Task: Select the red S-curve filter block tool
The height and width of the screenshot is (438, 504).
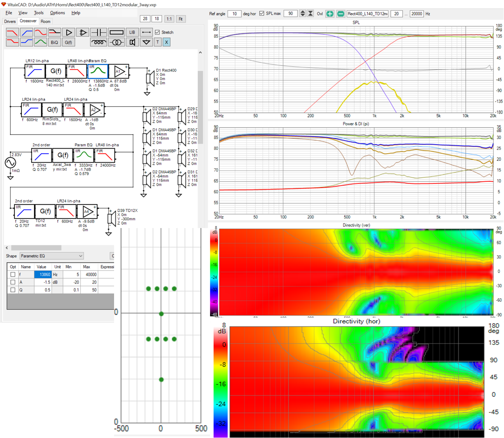Action: pyautogui.click(x=40, y=32)
